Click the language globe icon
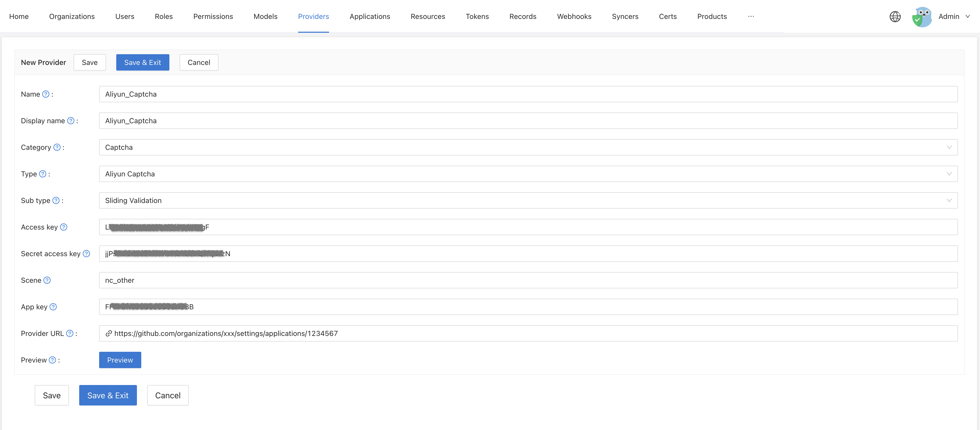980x430 pixels. pyautogui.click(x=895, y=16)
